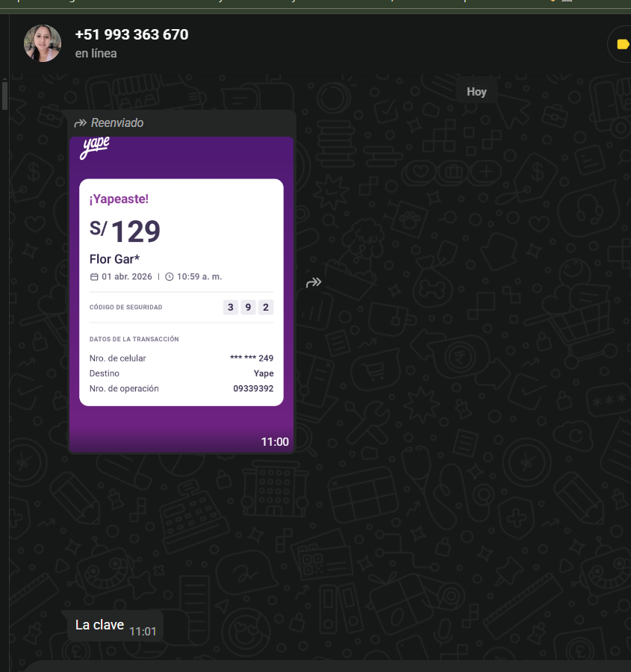
Task: Click the forward arrow beside the Yape receipt
Action: pos(314,282)
